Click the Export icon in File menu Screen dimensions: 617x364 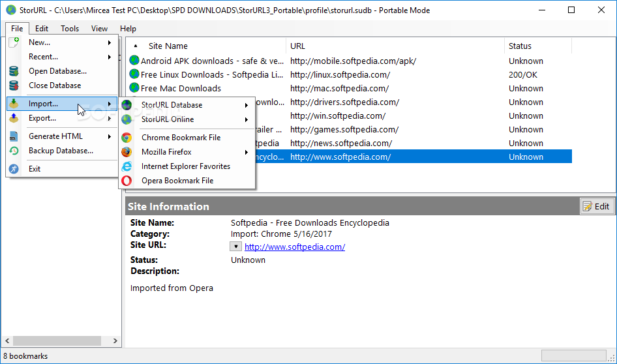click(x=14, y=118)
